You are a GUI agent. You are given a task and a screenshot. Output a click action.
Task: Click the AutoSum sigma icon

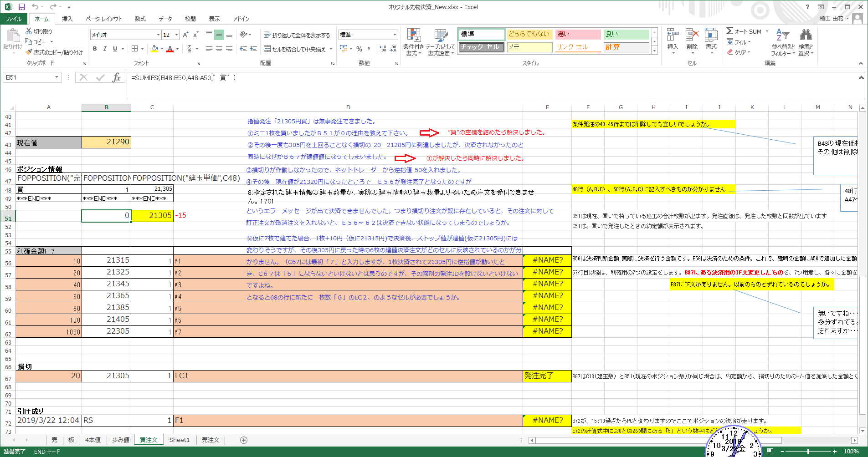coord(729,31)
